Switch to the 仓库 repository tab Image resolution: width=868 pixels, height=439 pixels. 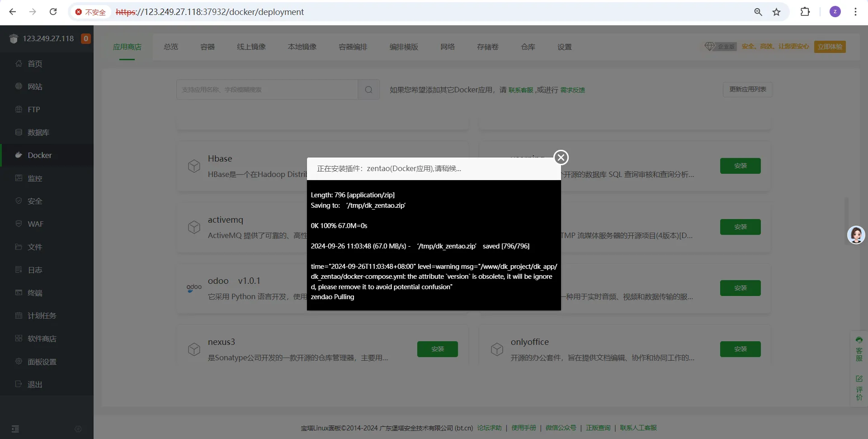tap(528, 47)
